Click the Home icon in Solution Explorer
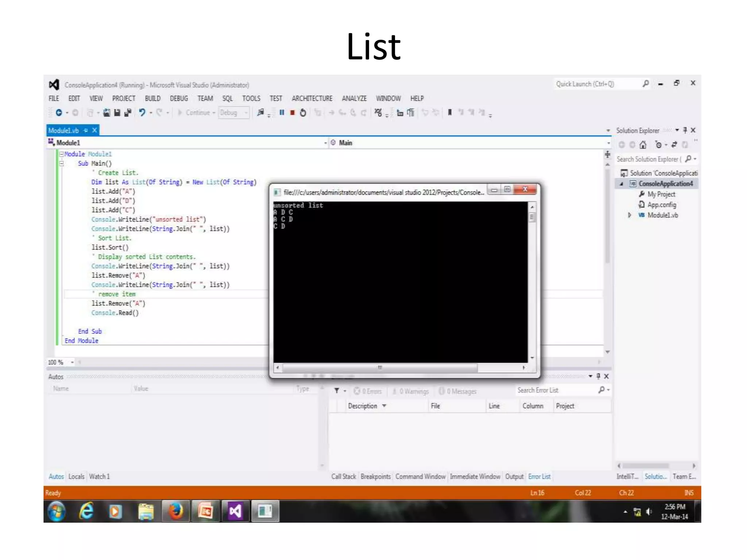The image size is (747, 560). click(x=643, y=145)
